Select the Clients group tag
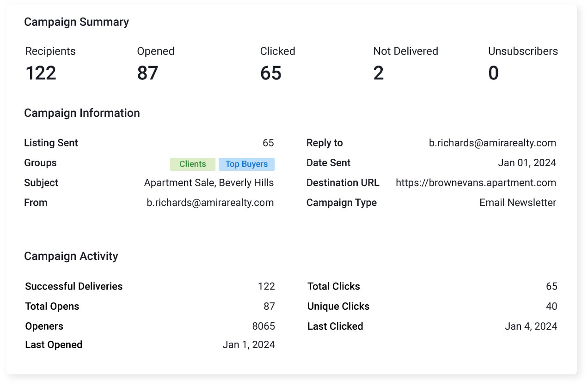This screenshot has height=386, width=588. tap(192, 164)
